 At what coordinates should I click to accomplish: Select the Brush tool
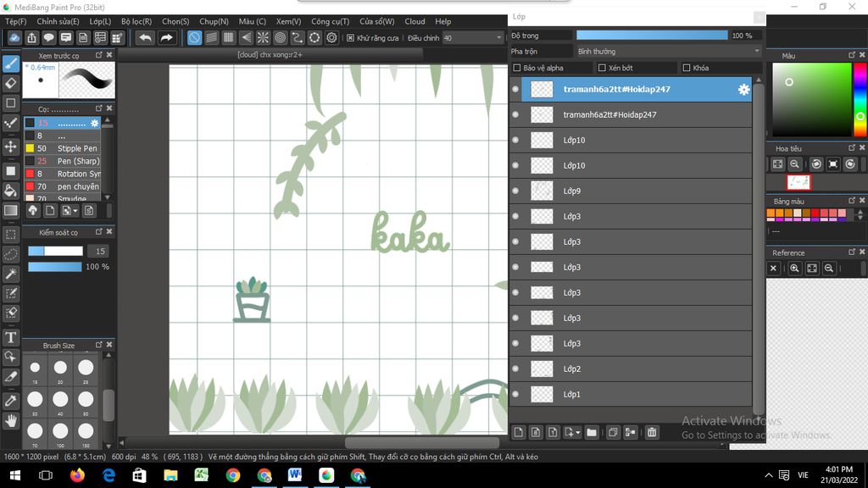coord(10,64)
